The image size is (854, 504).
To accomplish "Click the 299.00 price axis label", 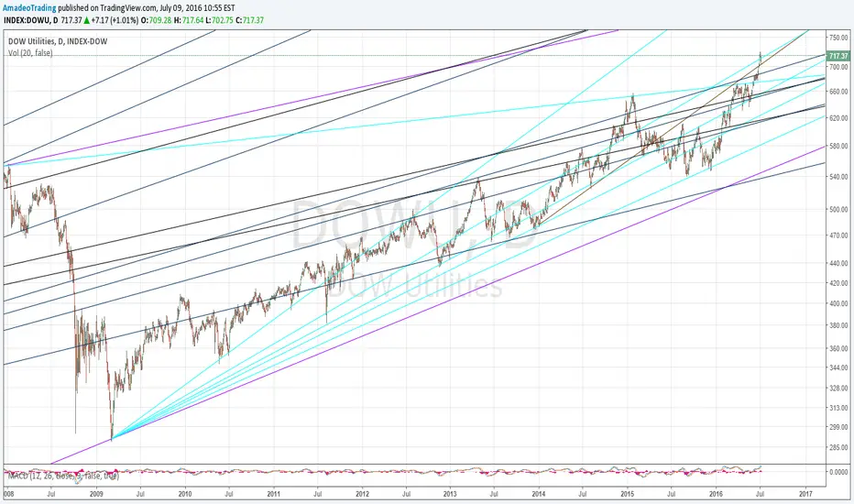I will (x=838, y=428).
